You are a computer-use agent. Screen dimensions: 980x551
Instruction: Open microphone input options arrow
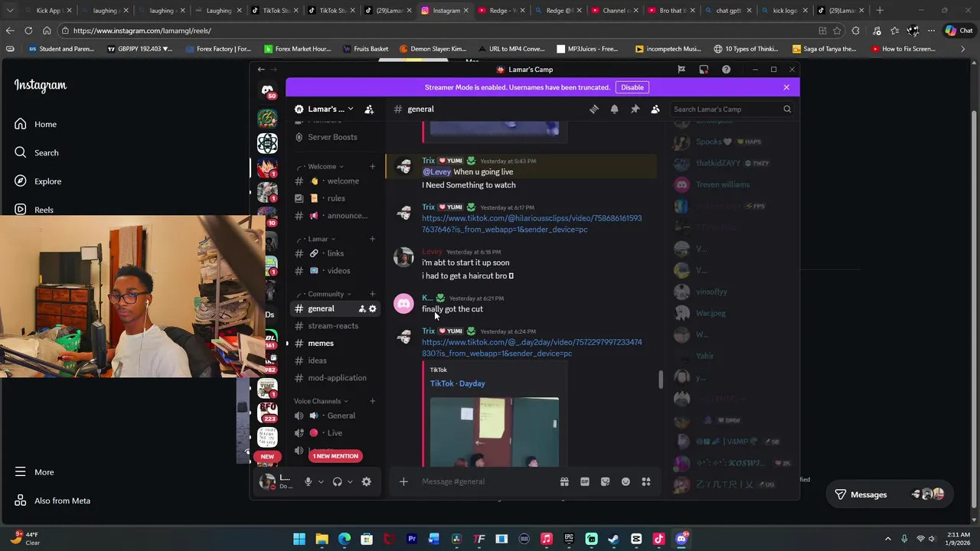click(x=321, y=482)
